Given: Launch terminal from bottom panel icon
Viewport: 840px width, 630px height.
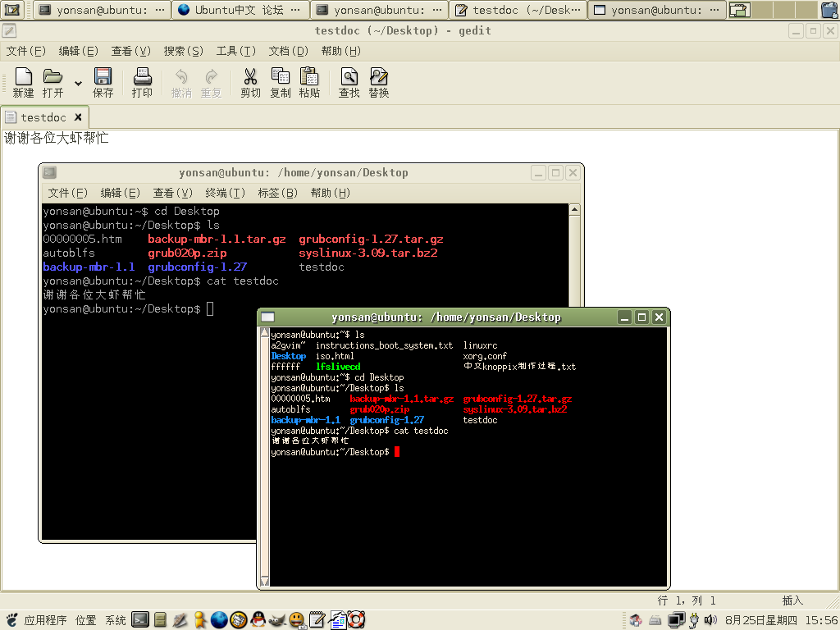Looking at the screenshot, I should (140, 620).
